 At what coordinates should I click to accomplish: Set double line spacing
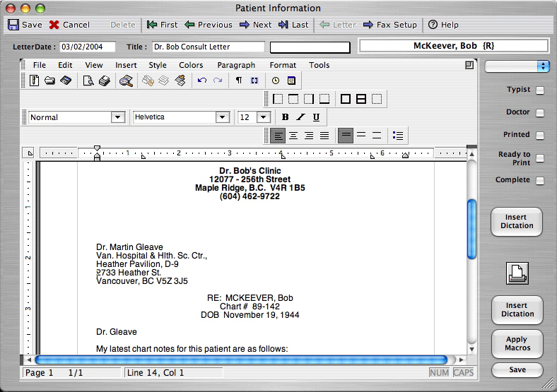(x=377, y=136)
